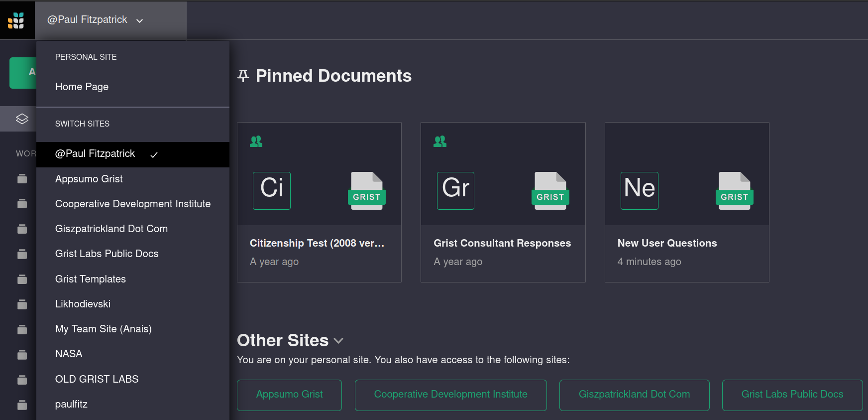The width and height of the screenshot is (868, 420).
Task: Switch to the Appsumo Grist site in menu
Action: tap(133, 179)
